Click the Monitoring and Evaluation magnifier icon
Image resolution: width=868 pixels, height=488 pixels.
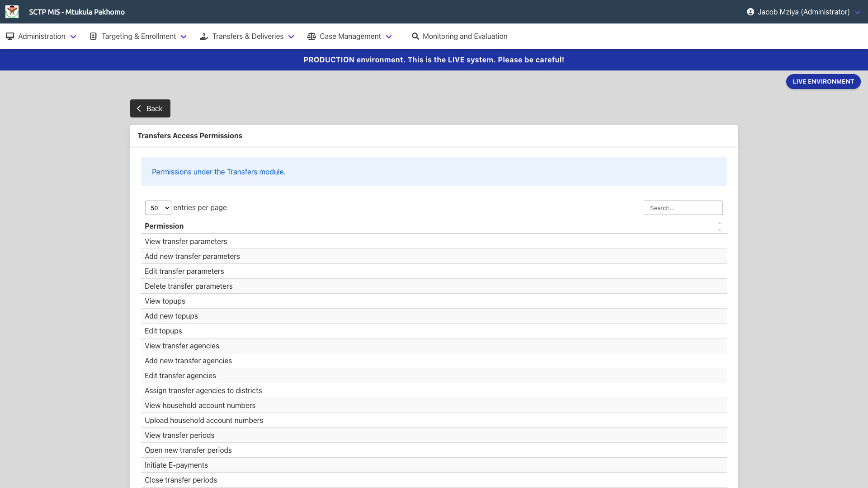point(415,36)
